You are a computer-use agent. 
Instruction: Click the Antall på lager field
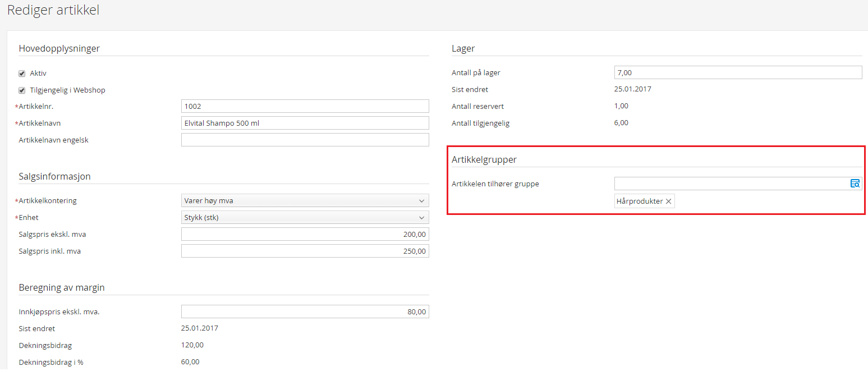[738, 72]
